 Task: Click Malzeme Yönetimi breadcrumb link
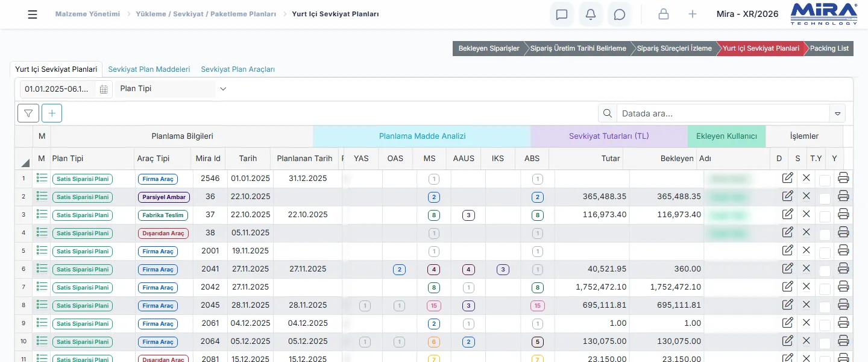tap(87, 14)
